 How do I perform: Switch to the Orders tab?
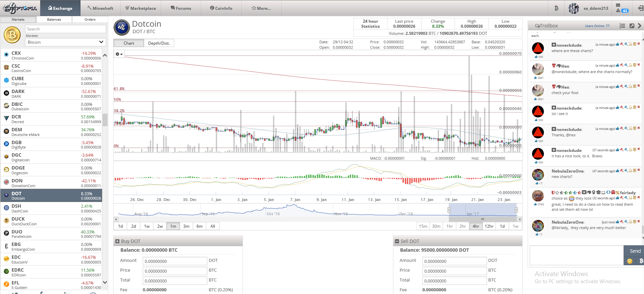point(90,20)
